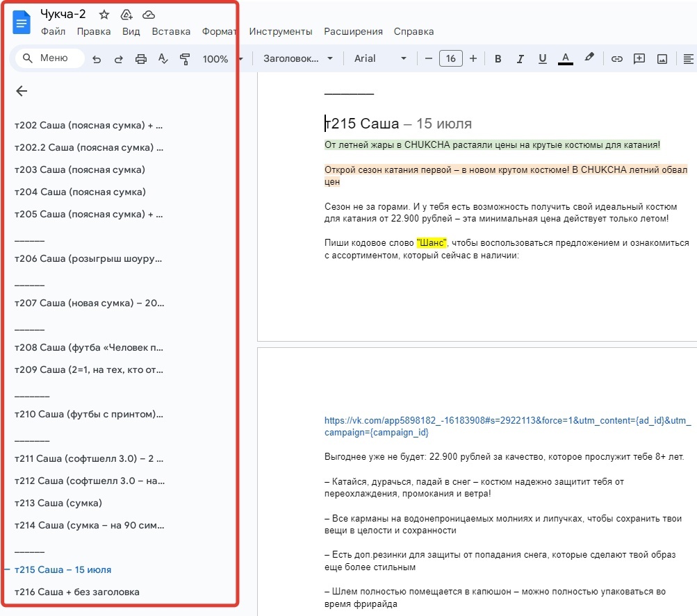Screen dimensions: 697x616
Task: Toggle italic formatting
Action: click(520, 58)
